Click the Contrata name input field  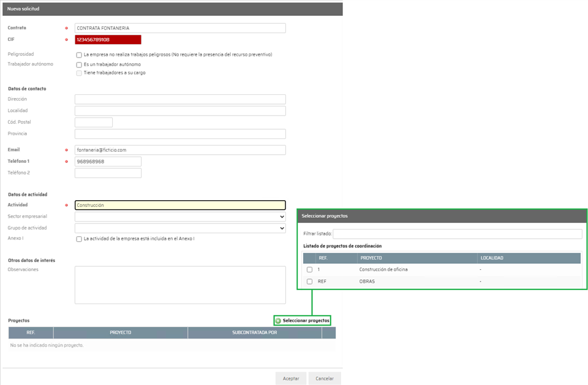pos(180,28)
